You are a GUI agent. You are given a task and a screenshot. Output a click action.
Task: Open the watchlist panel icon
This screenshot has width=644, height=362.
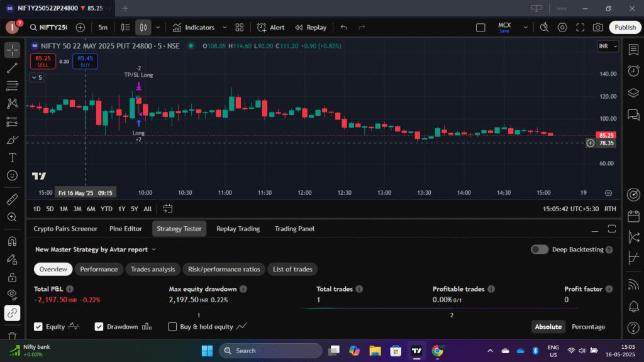633,50
